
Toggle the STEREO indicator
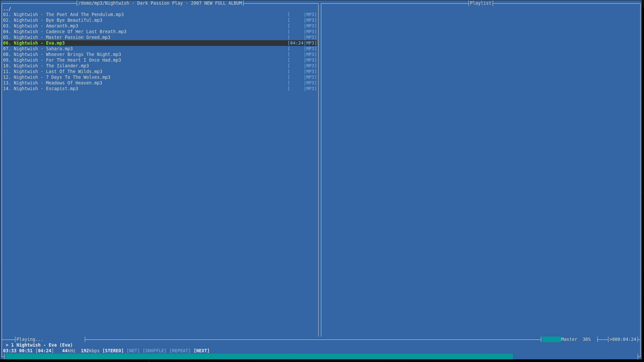[113, 351]
